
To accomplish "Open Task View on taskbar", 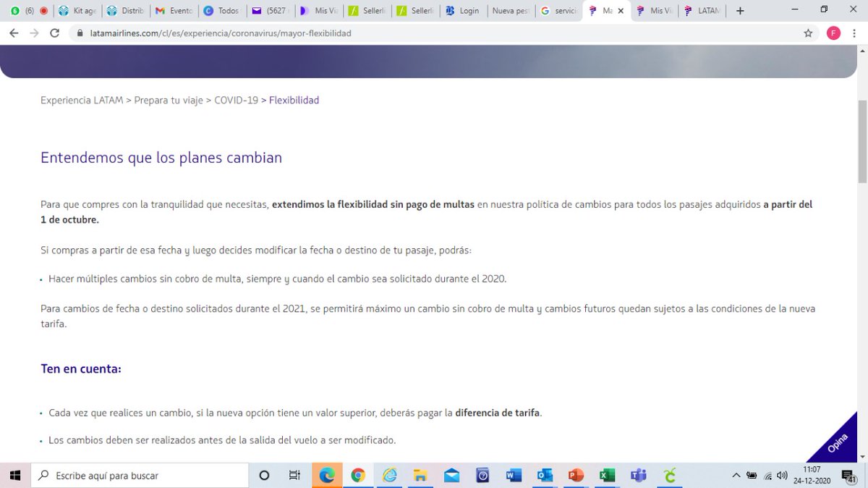I will 294,475.
